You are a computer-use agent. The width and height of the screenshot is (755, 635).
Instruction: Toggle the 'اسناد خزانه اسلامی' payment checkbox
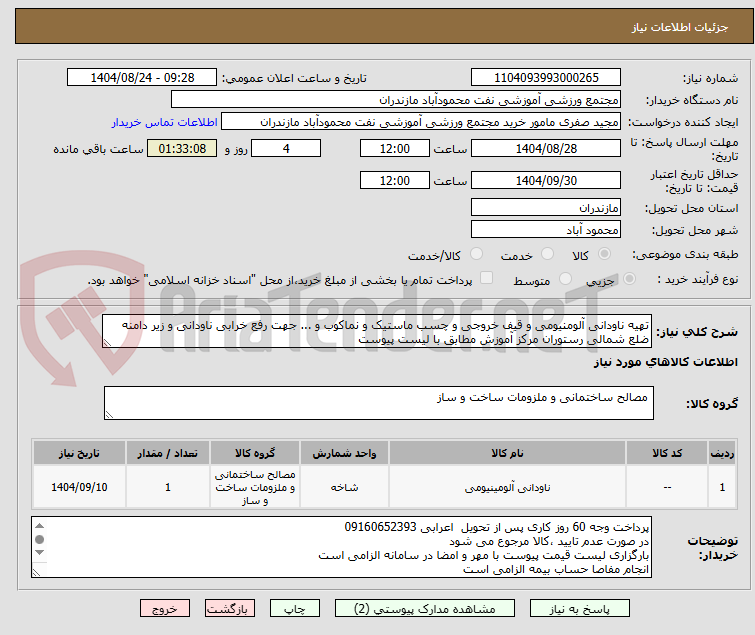pos(487,278)
